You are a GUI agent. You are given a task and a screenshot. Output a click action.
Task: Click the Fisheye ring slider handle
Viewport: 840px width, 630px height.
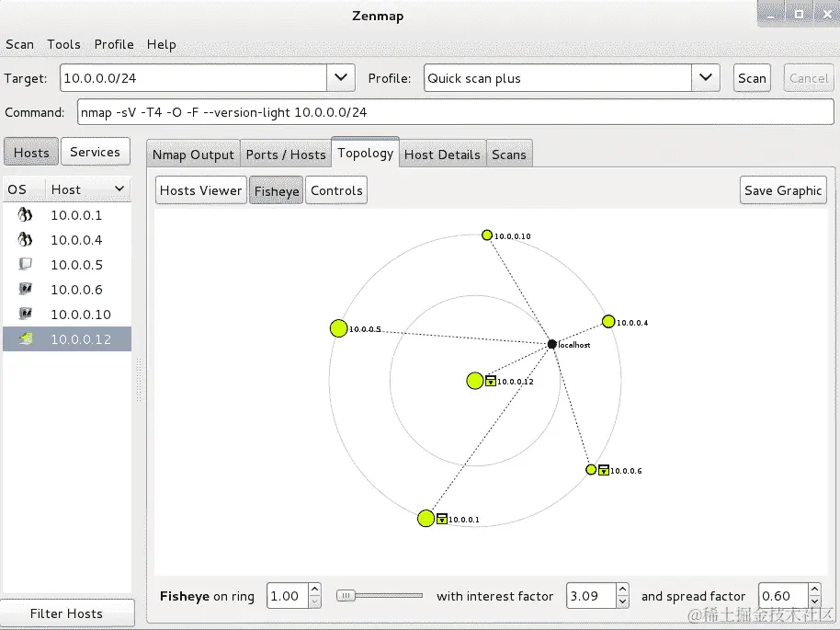[346, 595]
